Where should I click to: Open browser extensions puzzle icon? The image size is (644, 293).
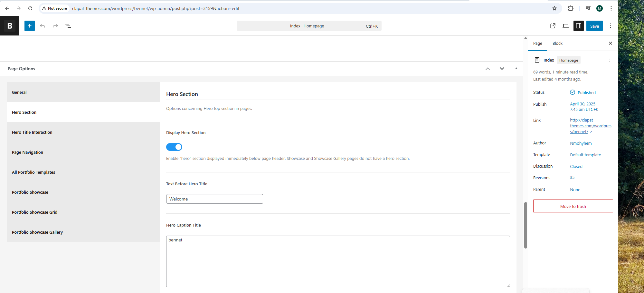coord(571,8)
